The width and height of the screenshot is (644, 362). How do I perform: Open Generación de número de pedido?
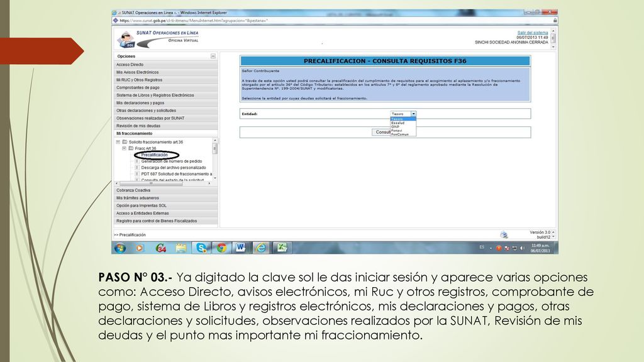coord(172,162)
